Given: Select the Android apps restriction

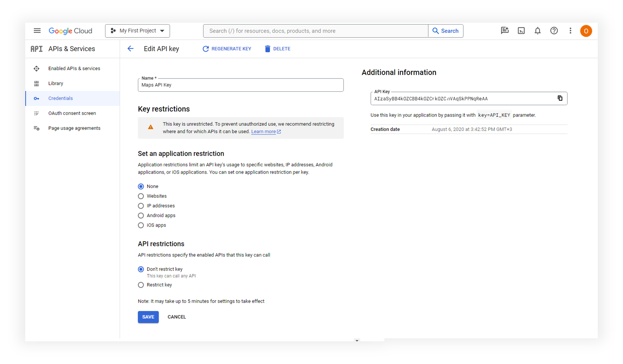Looking at the screenshot, I should [141, 216].
